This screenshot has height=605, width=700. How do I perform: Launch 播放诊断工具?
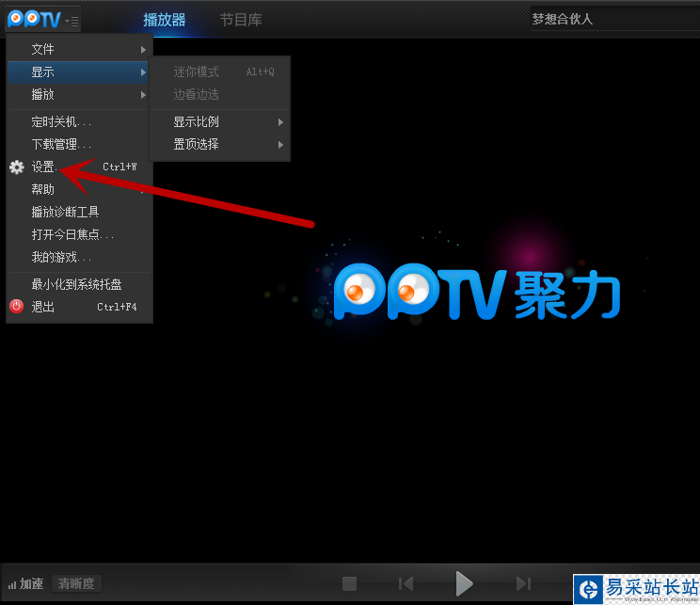(x=79, y=212)
